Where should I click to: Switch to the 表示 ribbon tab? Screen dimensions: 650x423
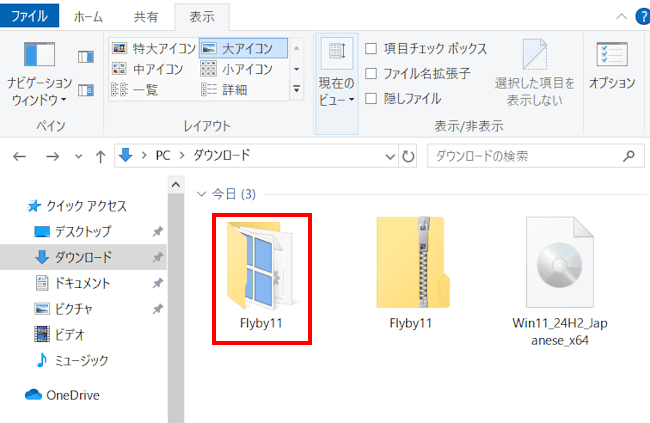click(x=202, y=17)
